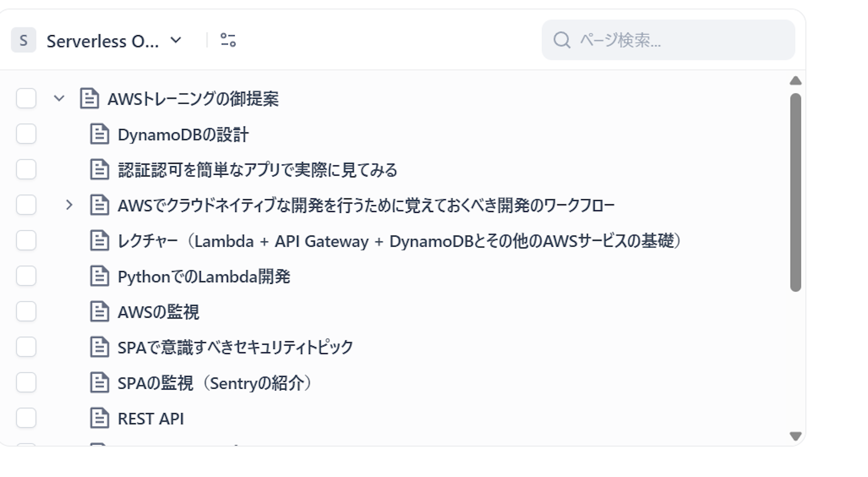Expand the AWSでクラウドネイティブな開発 page chevron
Image resolution: width=868 pixels, height=477 pixels.
coord(69,205)
